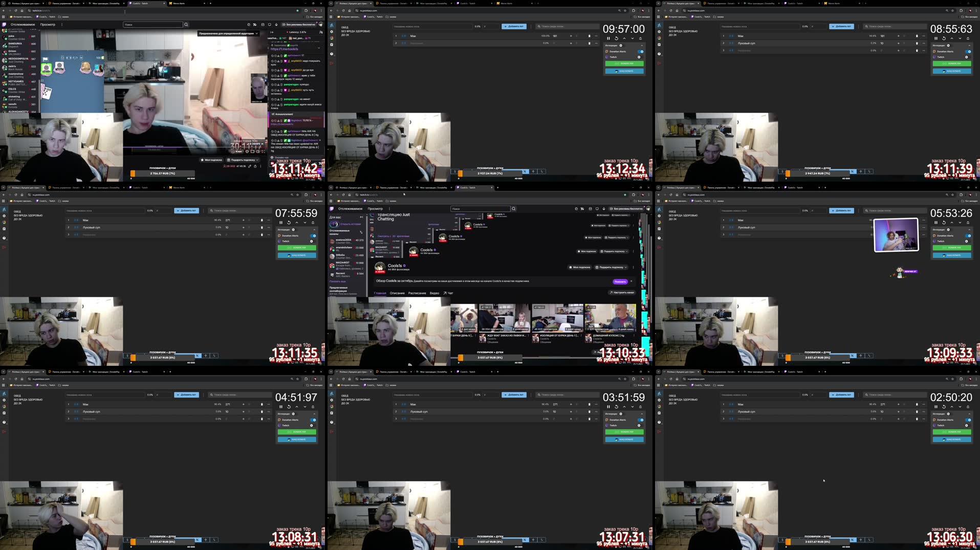Pause the auction countdown timer

click(x=608, y=38)
